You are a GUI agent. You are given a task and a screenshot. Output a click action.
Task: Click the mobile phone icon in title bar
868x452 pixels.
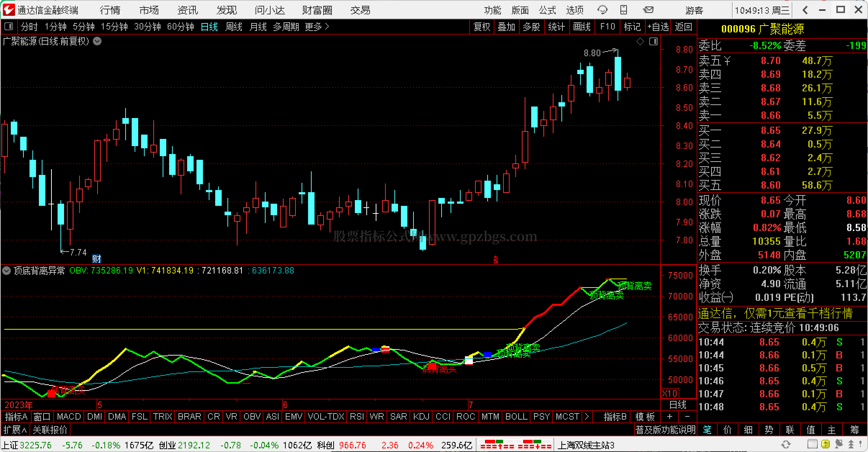[x=624, y=10]
